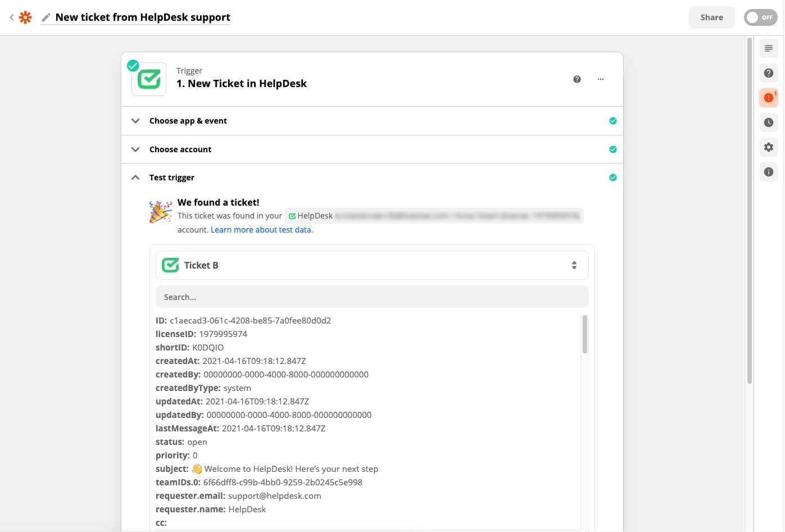Click the lastMessageAt row

pyautogui.click(x=241, y=429)
